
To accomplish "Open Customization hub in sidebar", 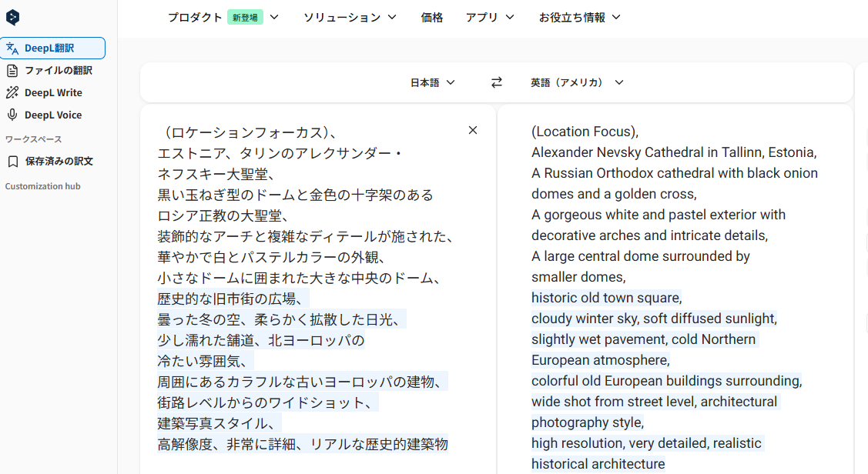I will (x=42, y=186).
